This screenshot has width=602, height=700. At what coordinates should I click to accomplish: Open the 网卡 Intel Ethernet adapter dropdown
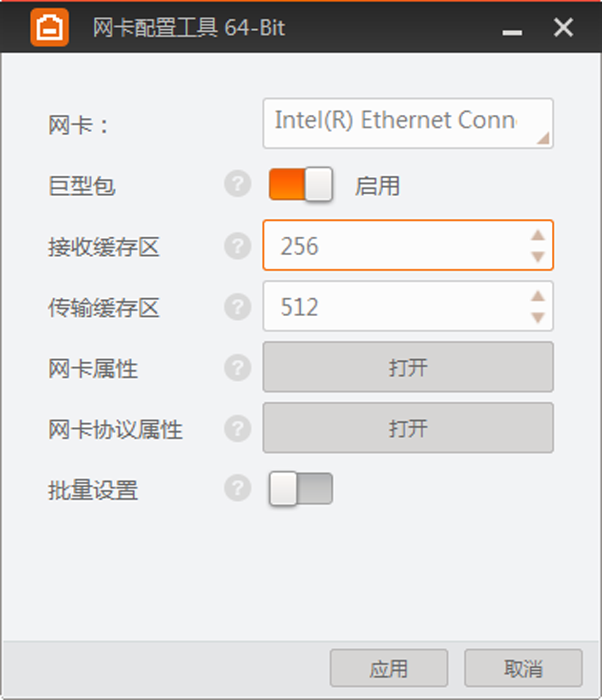pos(408,123)
